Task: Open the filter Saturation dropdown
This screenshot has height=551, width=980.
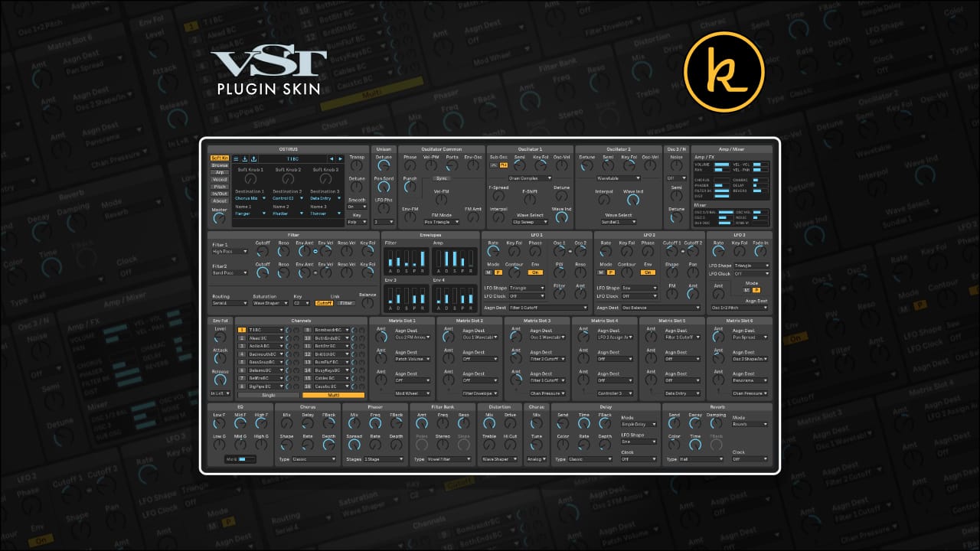Action: tap(270, 303)
